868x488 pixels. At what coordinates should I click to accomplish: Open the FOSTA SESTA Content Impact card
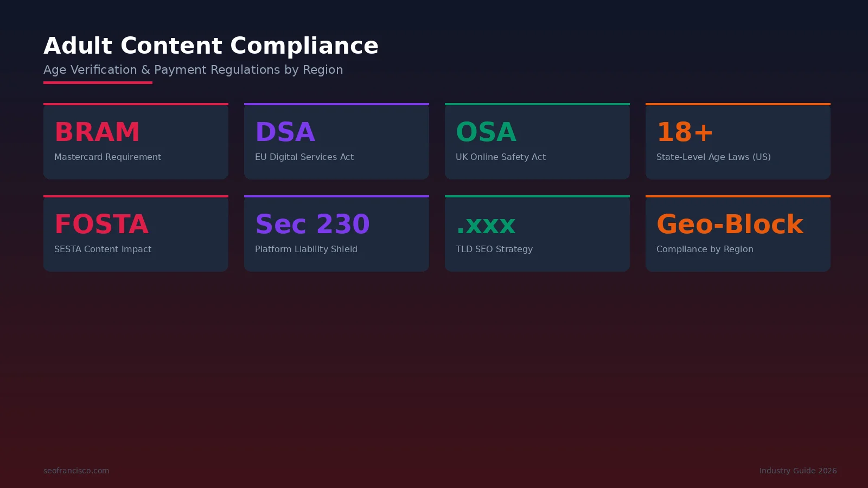click(136, 233)
